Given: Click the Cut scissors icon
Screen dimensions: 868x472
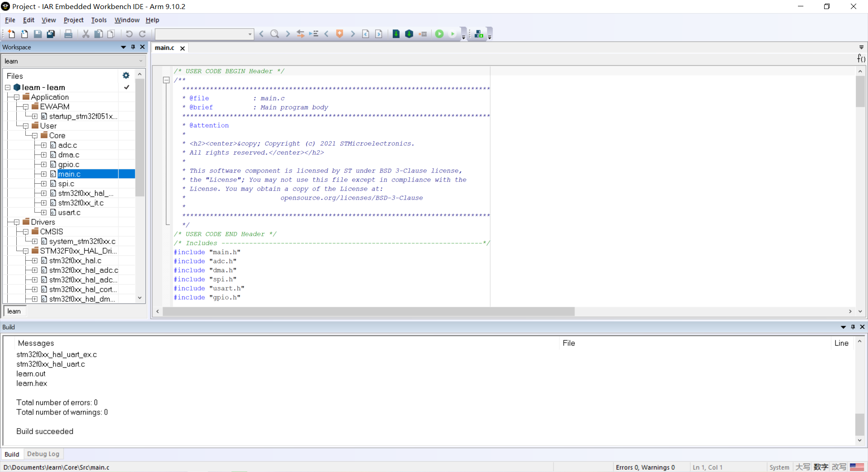Looking at the screenshot, I should pyautogui.click(x=85, y=34).
